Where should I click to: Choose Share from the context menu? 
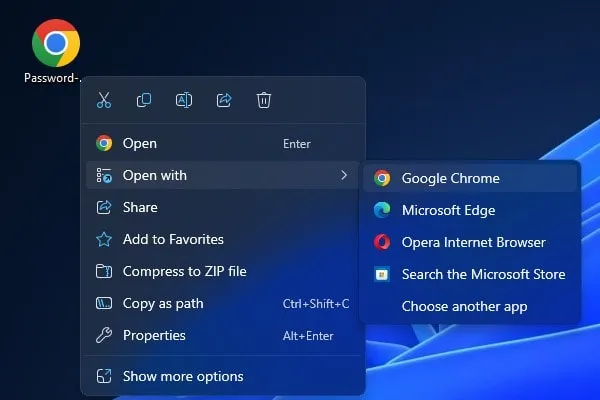[223, 207]
